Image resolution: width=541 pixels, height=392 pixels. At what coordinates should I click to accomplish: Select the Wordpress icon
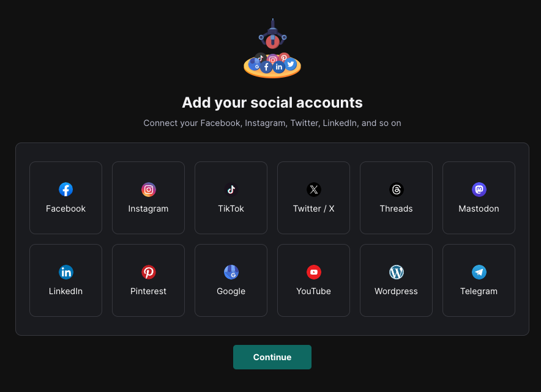tap(396, 272)
